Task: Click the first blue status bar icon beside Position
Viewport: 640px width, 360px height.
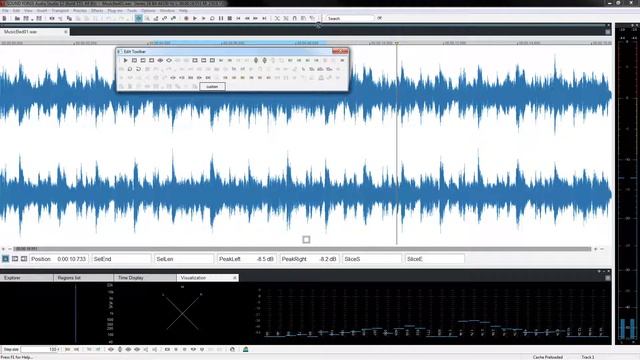Action: click(5, 259)
